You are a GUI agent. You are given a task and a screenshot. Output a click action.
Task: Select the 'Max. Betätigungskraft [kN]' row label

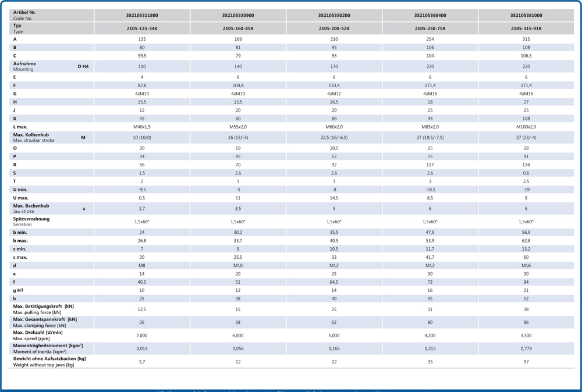(44, 306)
